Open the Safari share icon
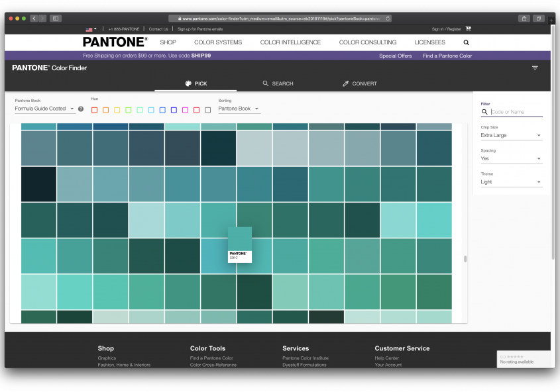 tap(524, 19)
